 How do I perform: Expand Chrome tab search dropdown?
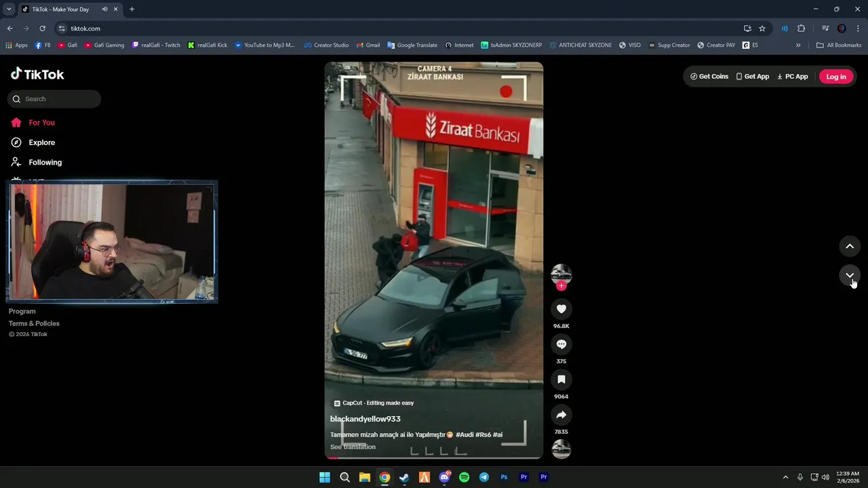[9, 9]
